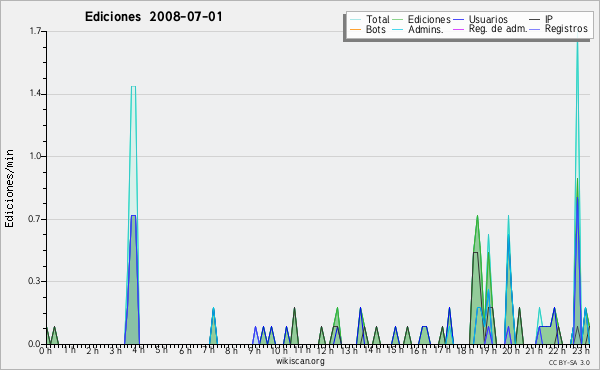Click the y-axis value 0.7
The height and width of the screenshot is (370, 600).
pyautogui.click(x=35, y=219)
